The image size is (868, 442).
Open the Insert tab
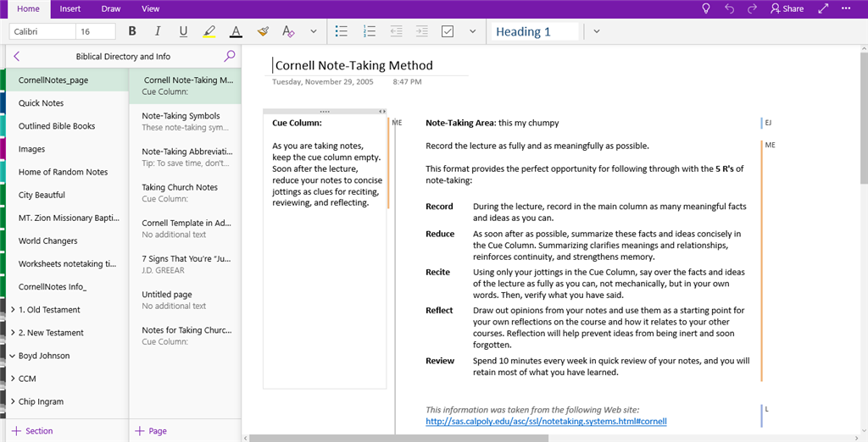(70, 8)
